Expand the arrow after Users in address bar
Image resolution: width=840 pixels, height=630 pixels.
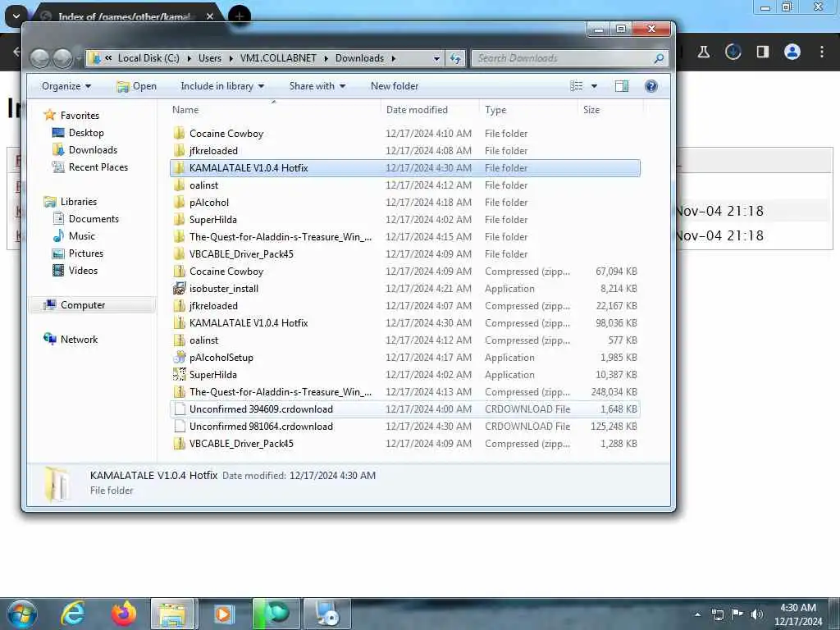point(231,58)
